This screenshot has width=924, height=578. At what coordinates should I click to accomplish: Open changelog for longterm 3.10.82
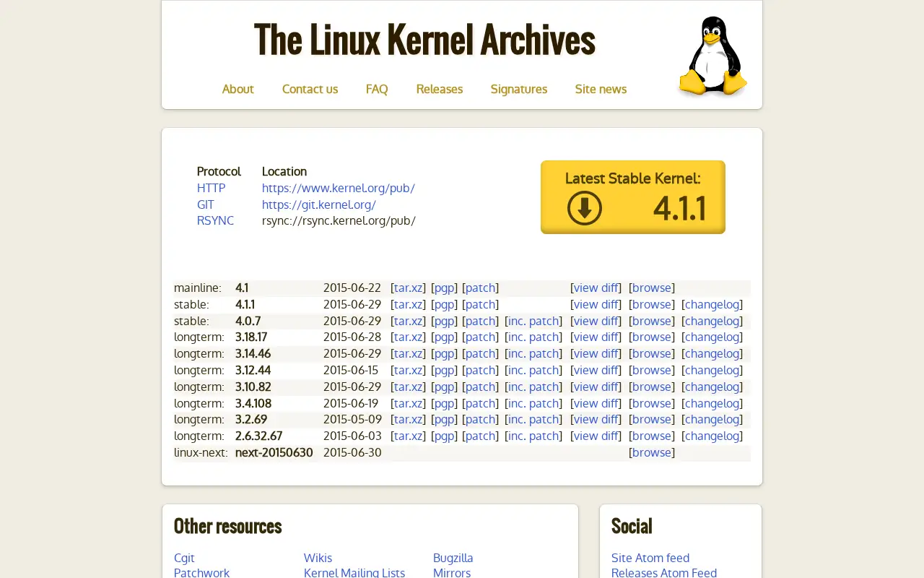pos(712,387)
